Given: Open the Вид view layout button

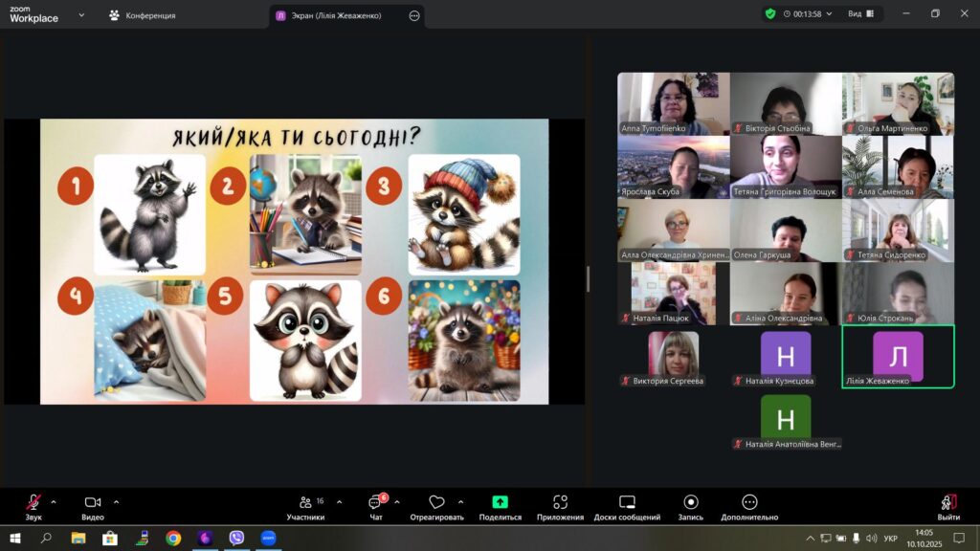Looking at the screenshot, I should tap(860, 13).
